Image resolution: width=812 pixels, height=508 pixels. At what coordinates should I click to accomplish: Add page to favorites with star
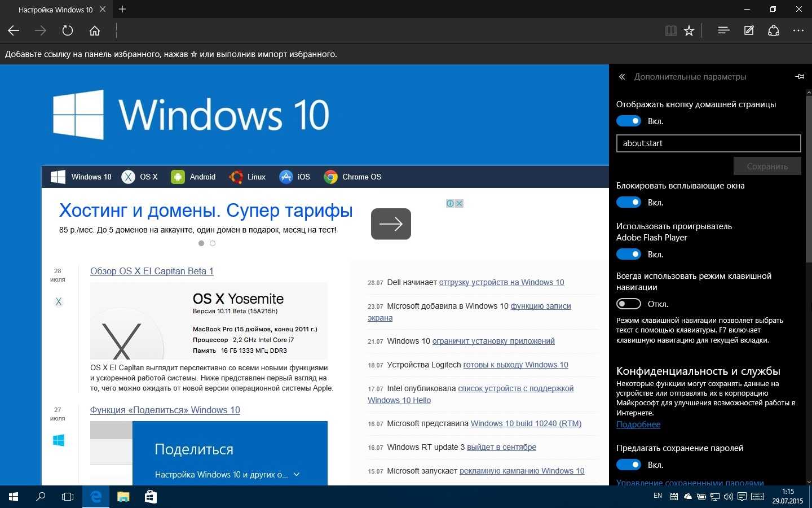pos(689,30)
